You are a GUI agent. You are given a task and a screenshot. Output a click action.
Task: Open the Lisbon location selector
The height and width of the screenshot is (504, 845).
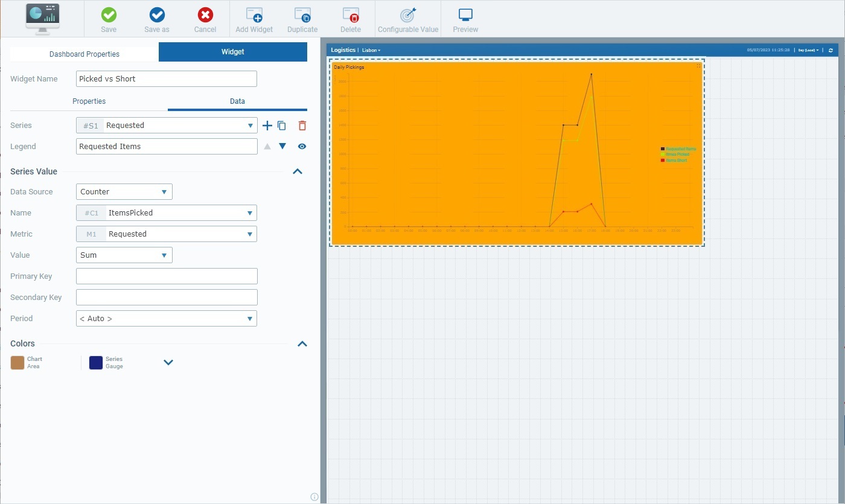pos(371,50)
